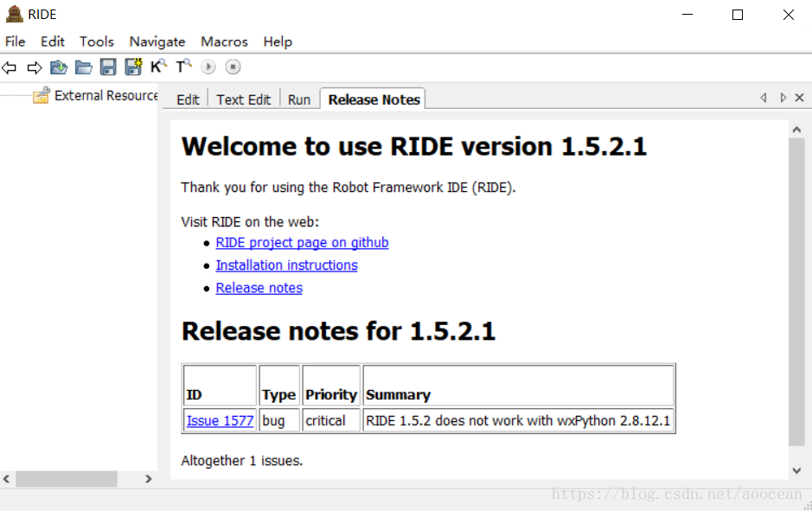The width and height of the screenshot is (812, 511).
Task: Click the Save All toolbar icon
Action: 133,67
